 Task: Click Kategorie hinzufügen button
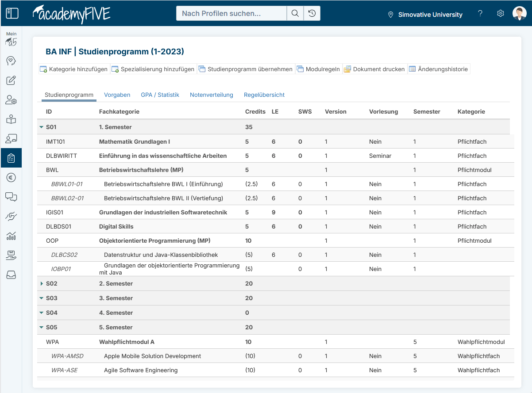coord(74,69)
